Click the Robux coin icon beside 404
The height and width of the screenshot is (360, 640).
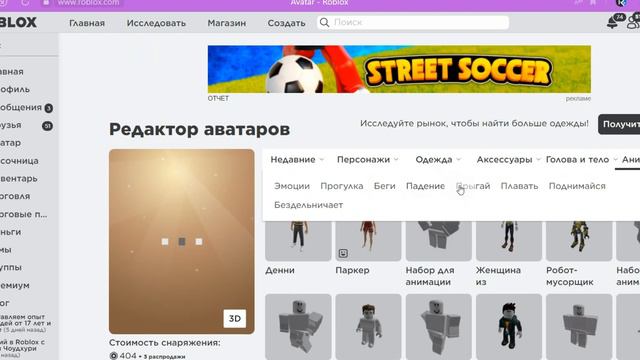click(113, 356)
